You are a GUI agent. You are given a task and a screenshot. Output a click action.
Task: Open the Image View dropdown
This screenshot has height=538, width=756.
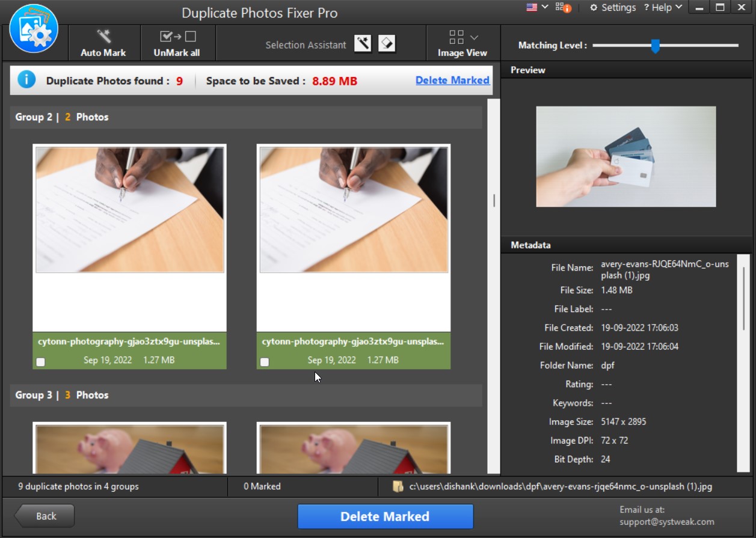(x=463, y=43)
